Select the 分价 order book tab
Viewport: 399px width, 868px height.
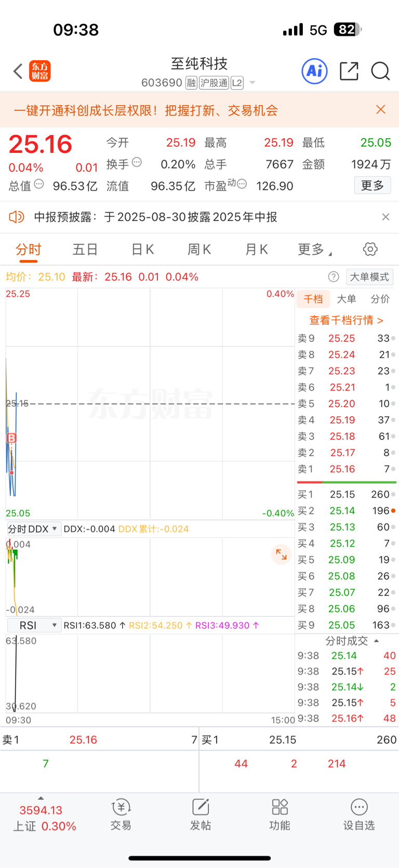[x=380, y=299]
